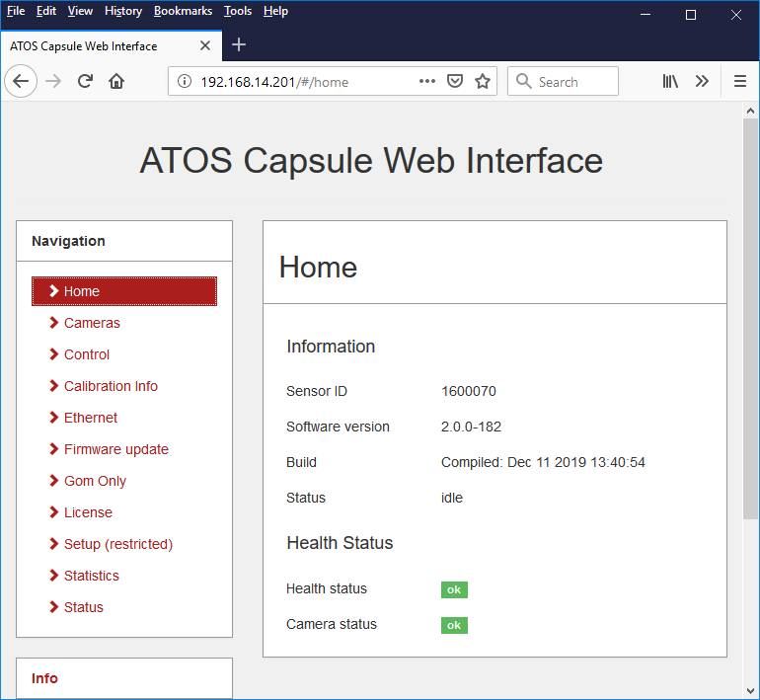Close the ATOS Capsule Web Interface tab
The image size is (760, 700).
(205, 45)
